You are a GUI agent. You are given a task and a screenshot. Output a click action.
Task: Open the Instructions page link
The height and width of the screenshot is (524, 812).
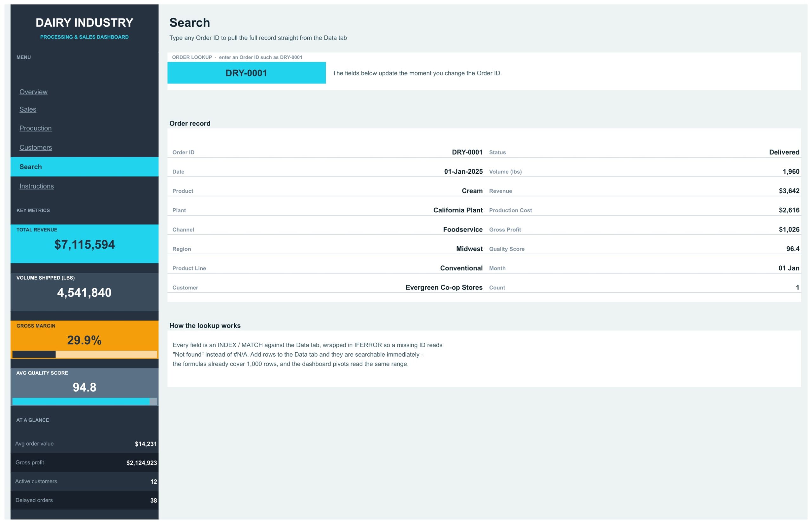tap(36, 186)
